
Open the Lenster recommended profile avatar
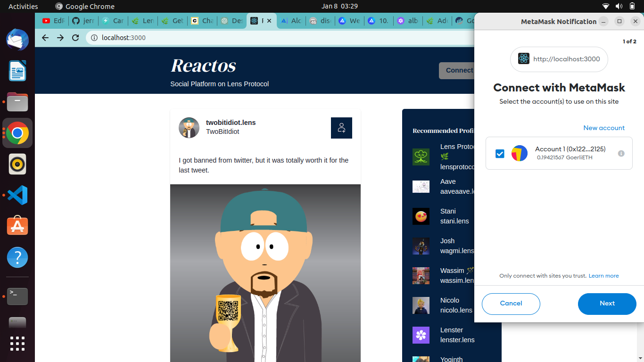pyautogui.click(x=421, y=335)
